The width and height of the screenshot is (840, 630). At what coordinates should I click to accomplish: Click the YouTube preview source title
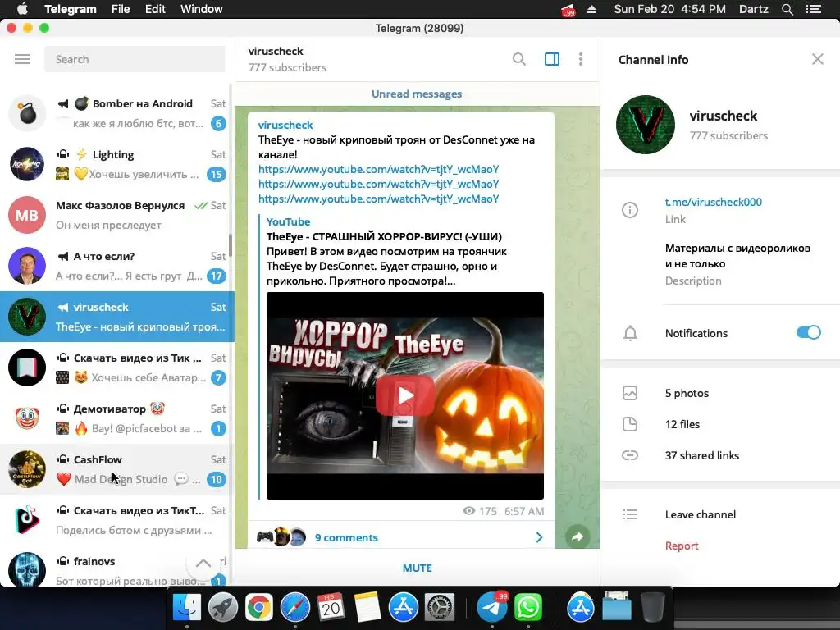pos(288,221)
